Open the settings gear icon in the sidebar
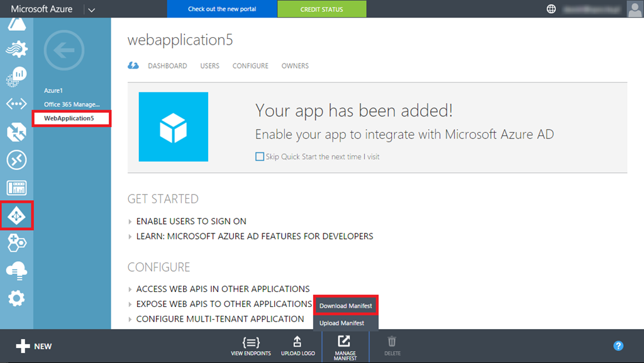644x363 pixels. click(16, 298)
